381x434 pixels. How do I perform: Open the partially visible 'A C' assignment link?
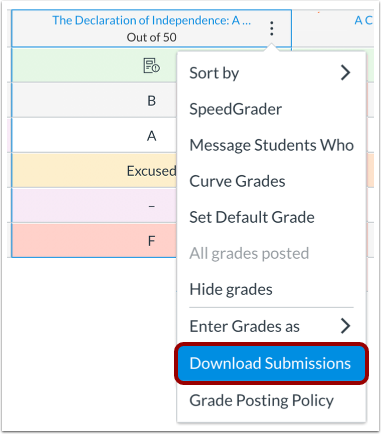[x=363, y=20]
